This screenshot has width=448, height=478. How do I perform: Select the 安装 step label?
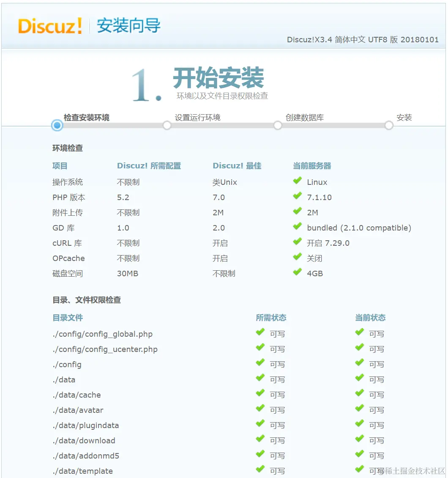click(404, 118)
